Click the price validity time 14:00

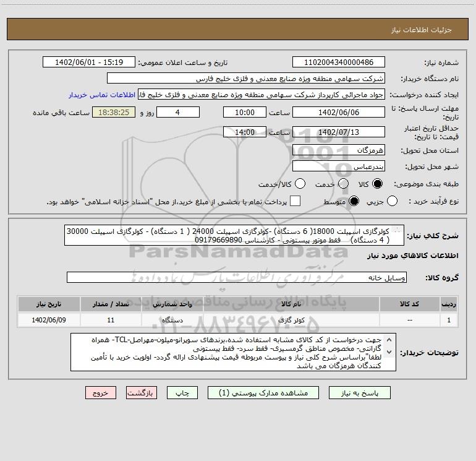click(245, 132)
